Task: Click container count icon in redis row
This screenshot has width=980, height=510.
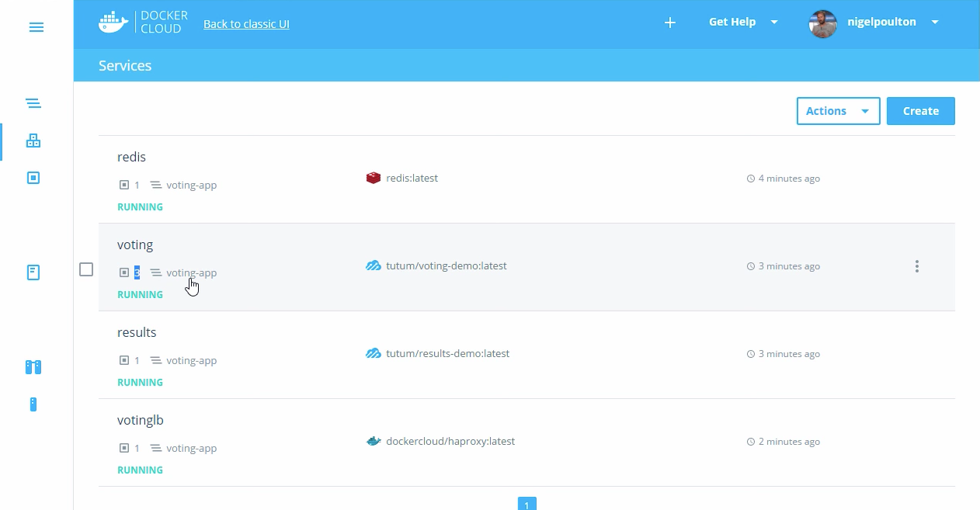Action: pyautogui.click(x=123, y=186)
